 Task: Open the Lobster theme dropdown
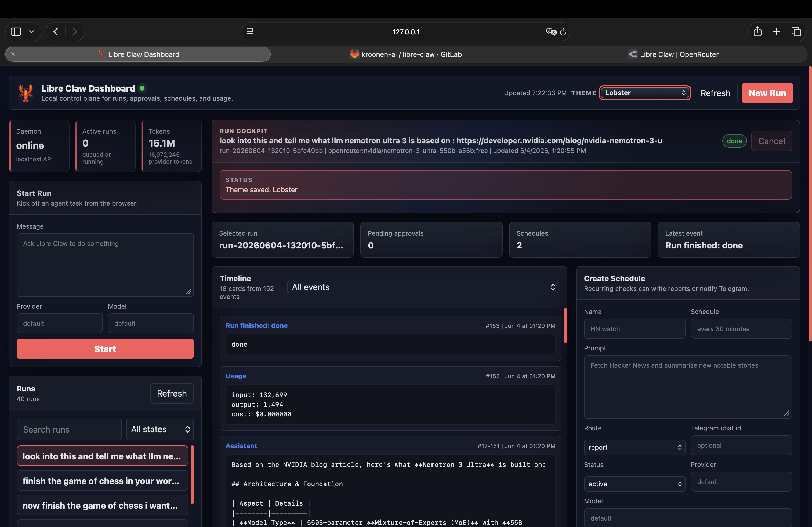coord(645,93)
